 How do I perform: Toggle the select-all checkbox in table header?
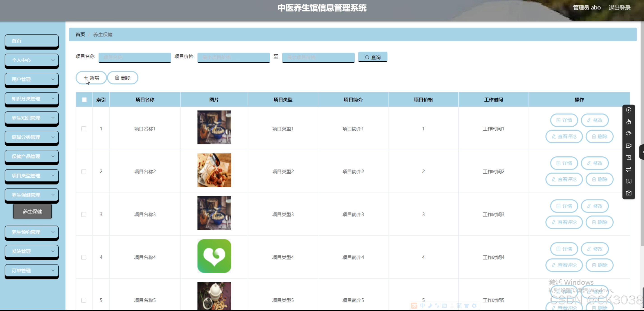tap(84, 100)
